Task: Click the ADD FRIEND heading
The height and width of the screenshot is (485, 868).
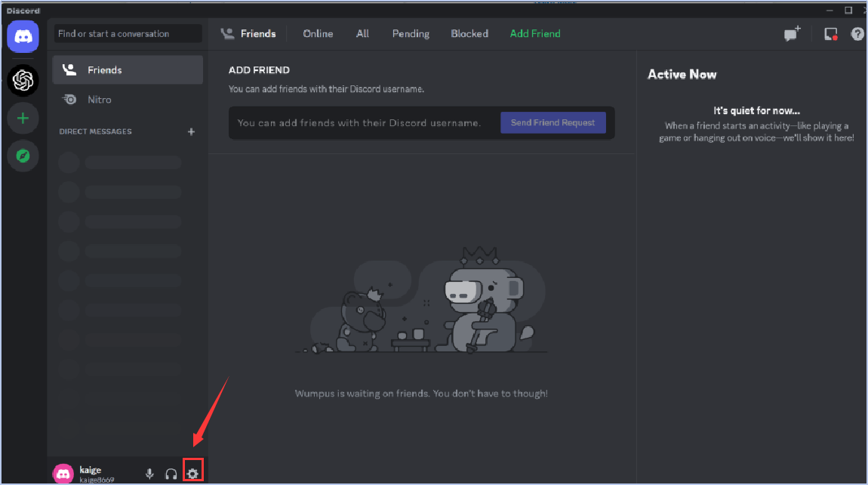Action: (259, 70)
